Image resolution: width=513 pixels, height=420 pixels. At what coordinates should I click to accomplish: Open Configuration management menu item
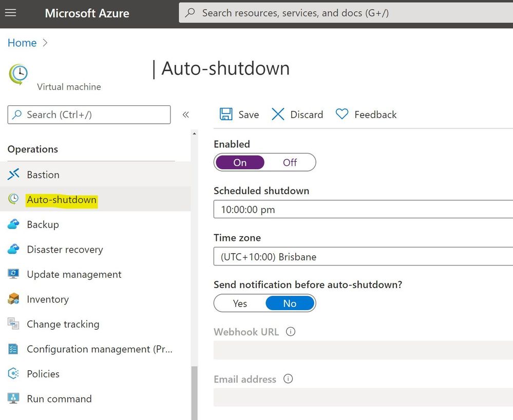click(95, 349)
